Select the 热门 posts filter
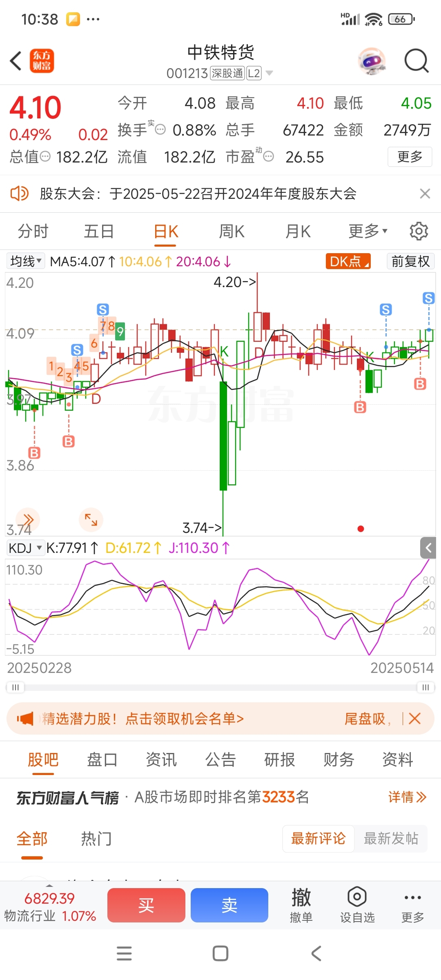 pos(96,839)
